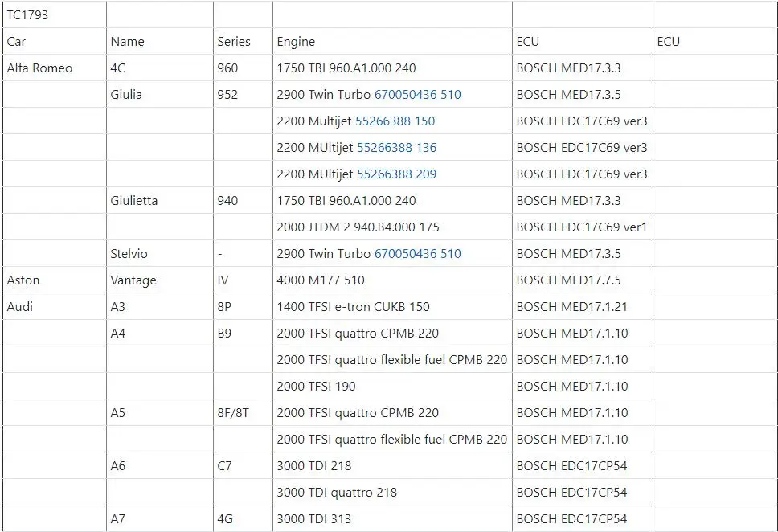Open the 670050436 510 link in Stelvio row
Viewport: 778px width, 532px height.
click(417, 254)
